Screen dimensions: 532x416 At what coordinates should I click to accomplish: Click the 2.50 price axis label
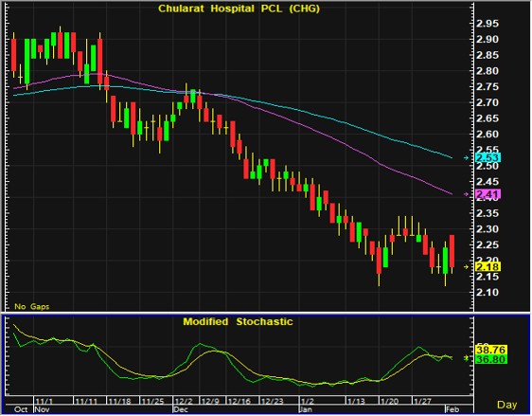pyautogui.click(x=488, y=167)
